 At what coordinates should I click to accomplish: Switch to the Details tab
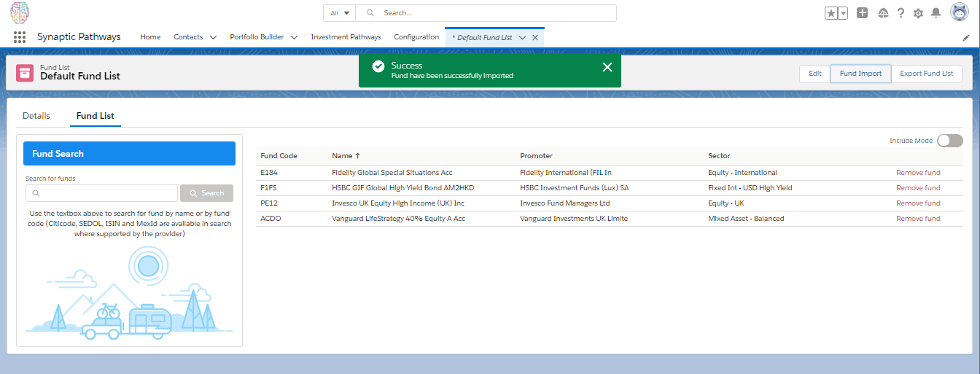click(x=36, y=116)
